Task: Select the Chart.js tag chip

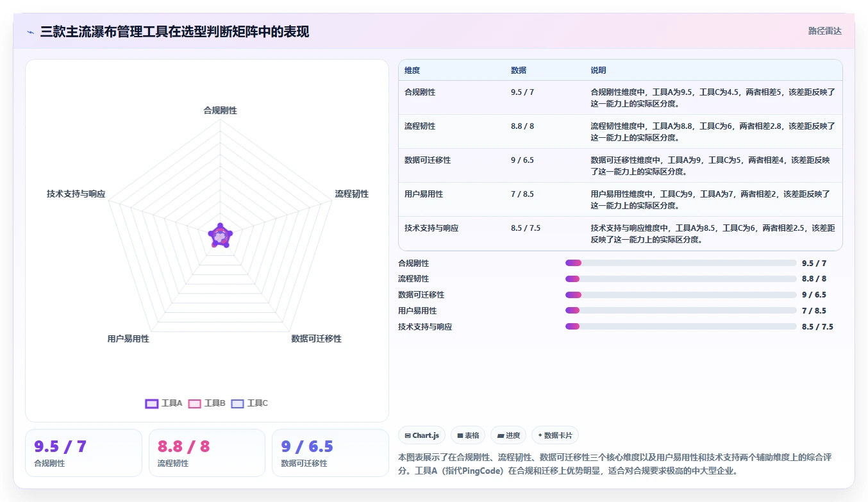Action: (x=422, y=435)
